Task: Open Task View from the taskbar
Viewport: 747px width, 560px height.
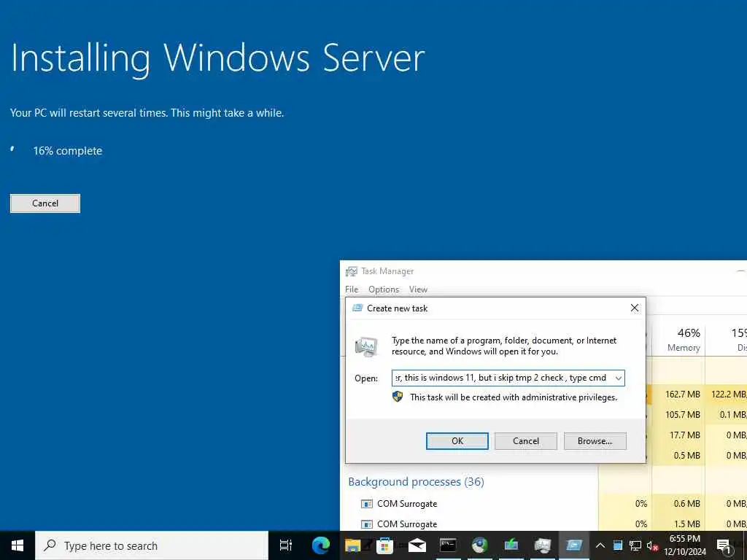Action: 286,545
